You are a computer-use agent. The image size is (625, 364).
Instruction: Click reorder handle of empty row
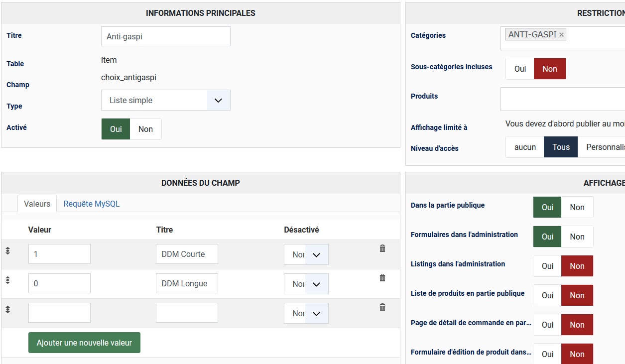click(8, 310)
